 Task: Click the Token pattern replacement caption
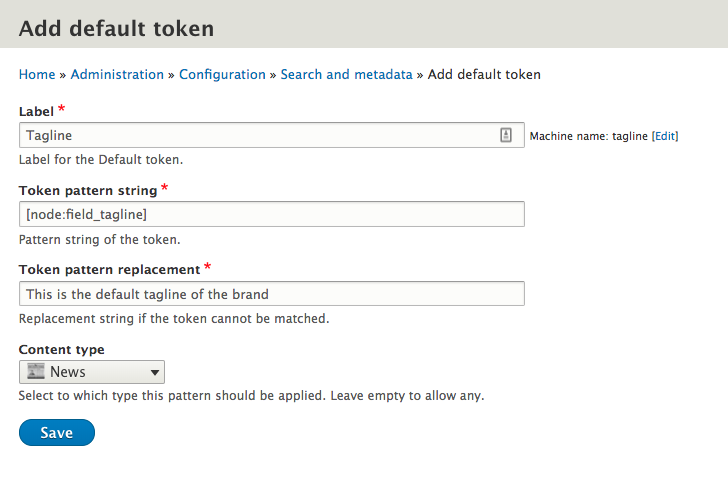109,270
